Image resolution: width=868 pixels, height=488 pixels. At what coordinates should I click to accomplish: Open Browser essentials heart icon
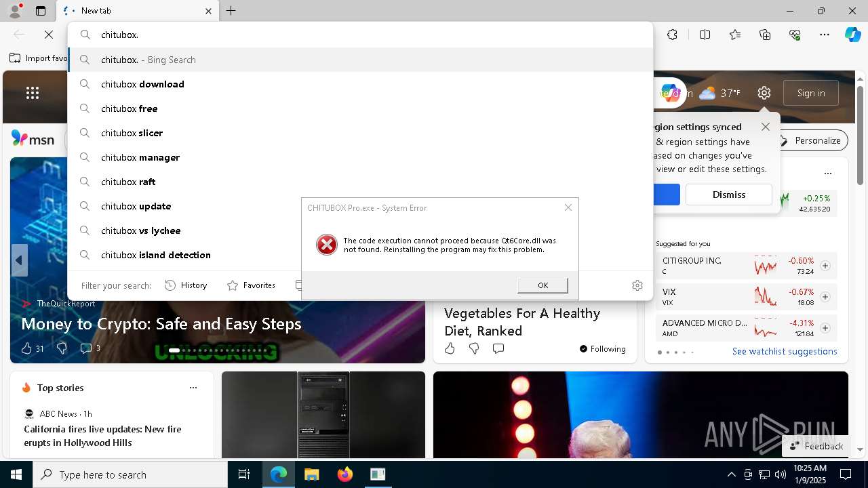[x=795, y=35]
